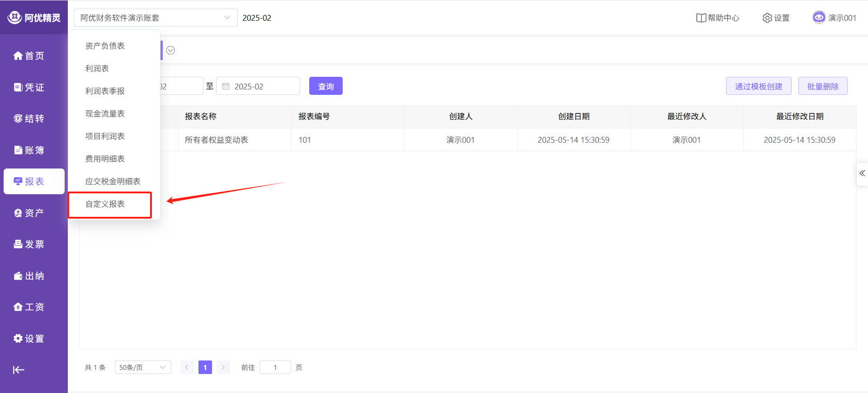Click the home icon in sidebar
The height and width of the screenshot is (393, 868).
pos(18,56)
